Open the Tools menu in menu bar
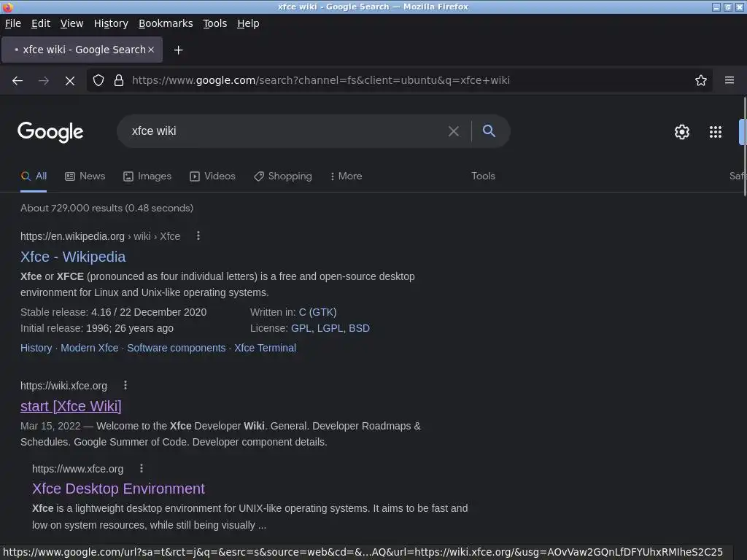This screenshot has height=560, width=747. pos(215,23)
